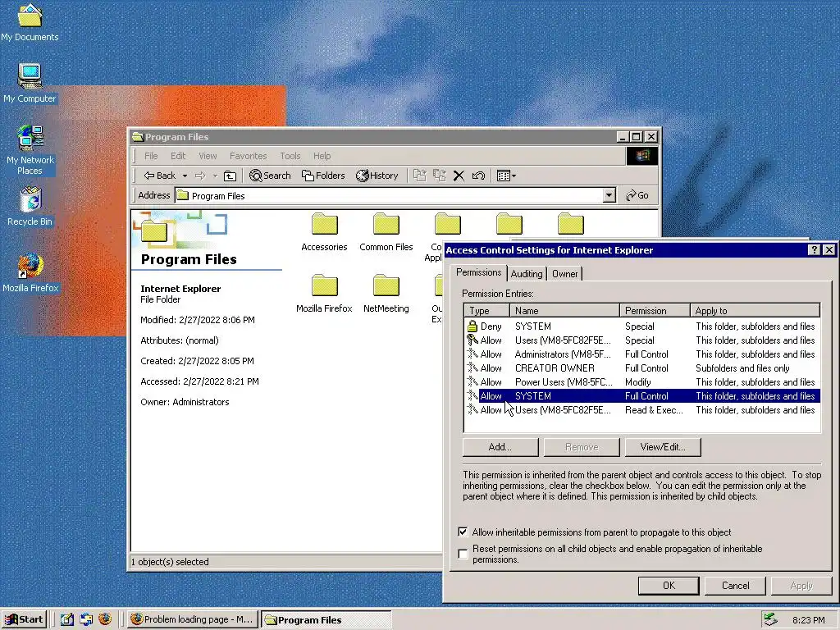This screenshot has height=630, width=840.
Task: Select Mozilla Firefox desktop shortcut
Action: (30, 273)
